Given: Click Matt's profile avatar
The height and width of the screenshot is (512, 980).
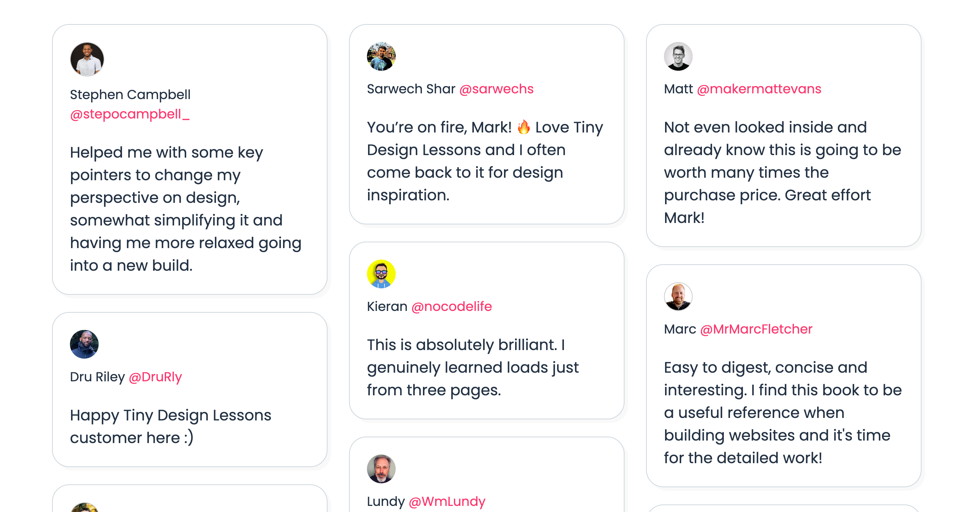Looking at the screenshot, I should 678,56.
